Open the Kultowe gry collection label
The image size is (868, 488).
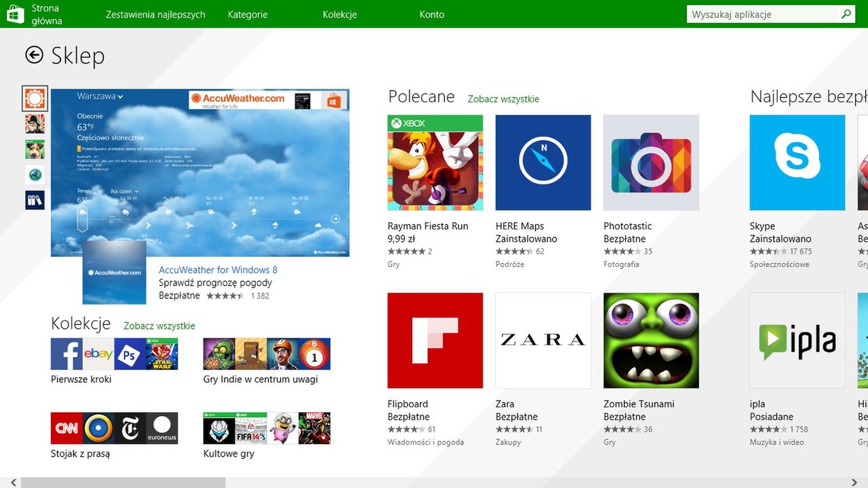[x=229, y=454]
